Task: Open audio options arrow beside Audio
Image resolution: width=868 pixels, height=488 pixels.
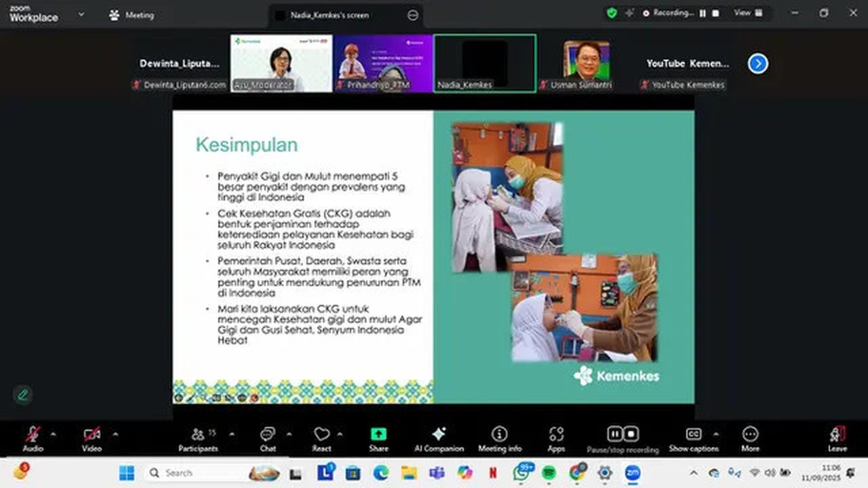Action: click(x=53, y=434)
